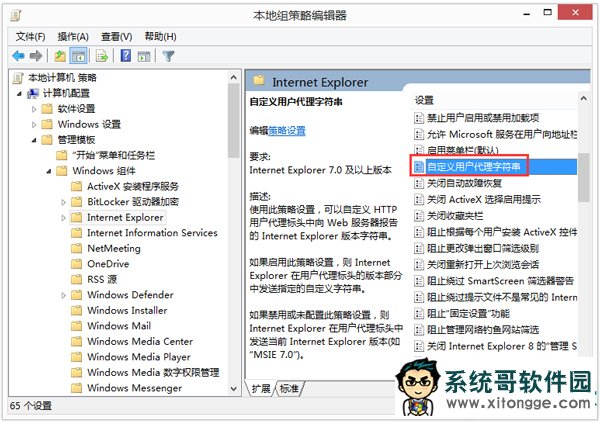Click the Back arrow toolbar icon
The height and width of the screenshot is (422, 600).
pos(18,56)
